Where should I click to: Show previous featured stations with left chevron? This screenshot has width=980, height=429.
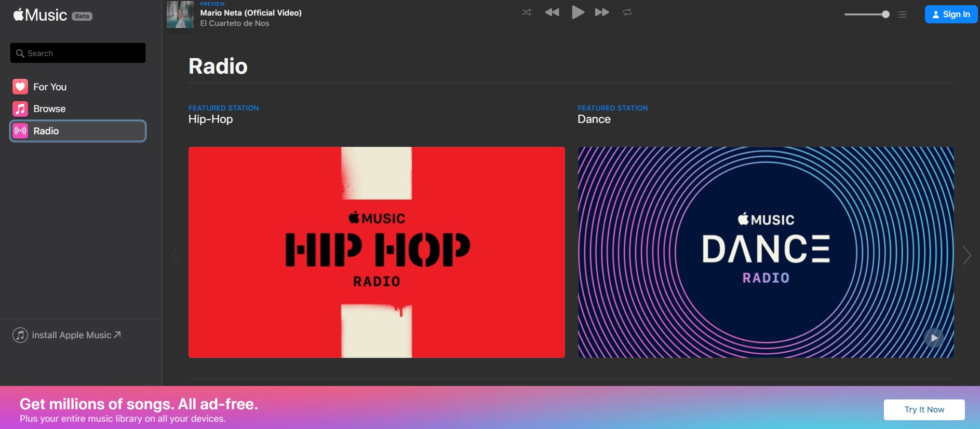[x=176, y=255]
